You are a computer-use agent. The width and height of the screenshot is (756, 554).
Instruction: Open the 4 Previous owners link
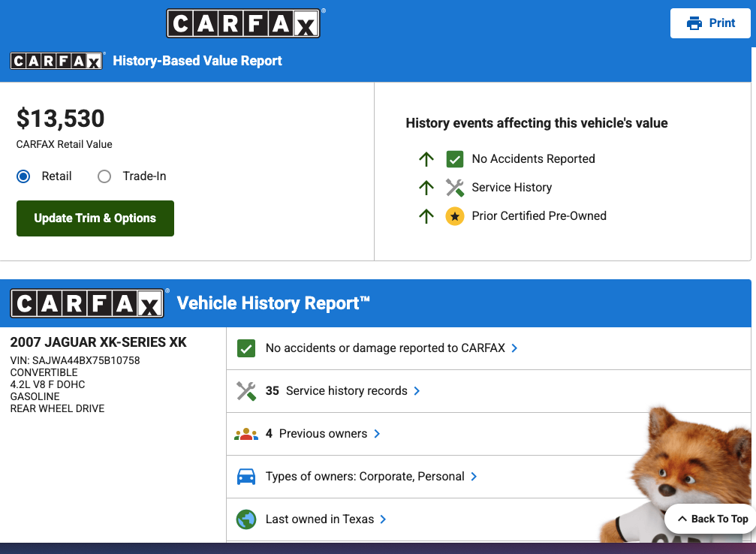point(323,434)
